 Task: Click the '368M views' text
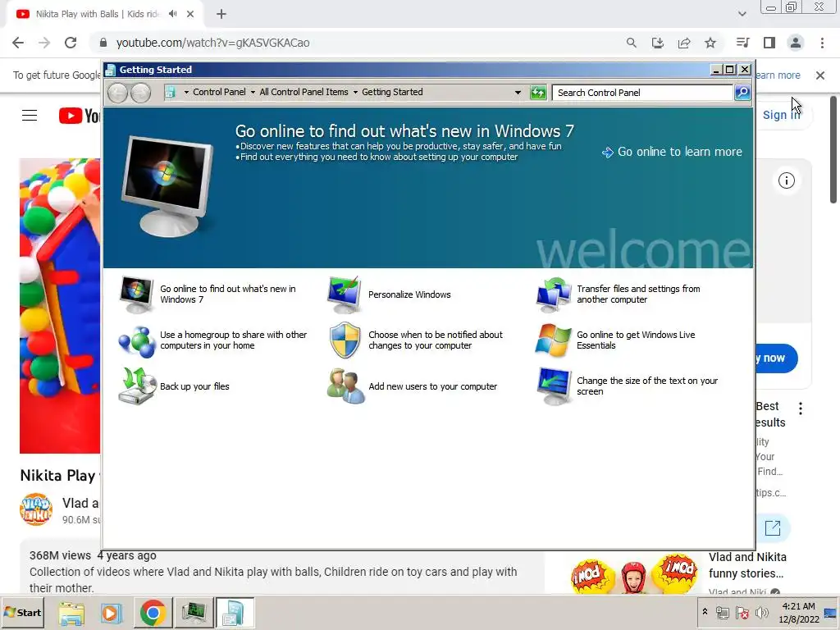point(60,555)
